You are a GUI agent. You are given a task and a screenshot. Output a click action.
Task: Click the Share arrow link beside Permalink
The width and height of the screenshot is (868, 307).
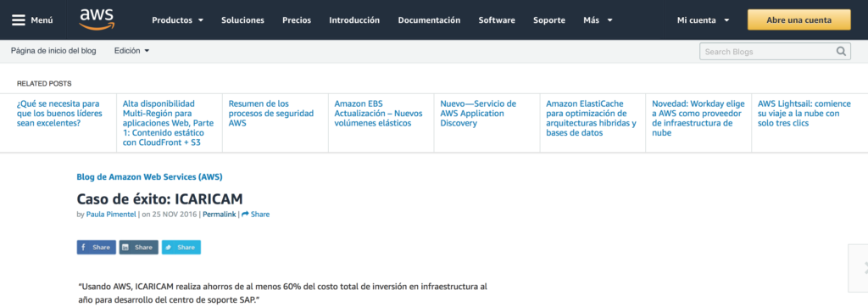256,214
